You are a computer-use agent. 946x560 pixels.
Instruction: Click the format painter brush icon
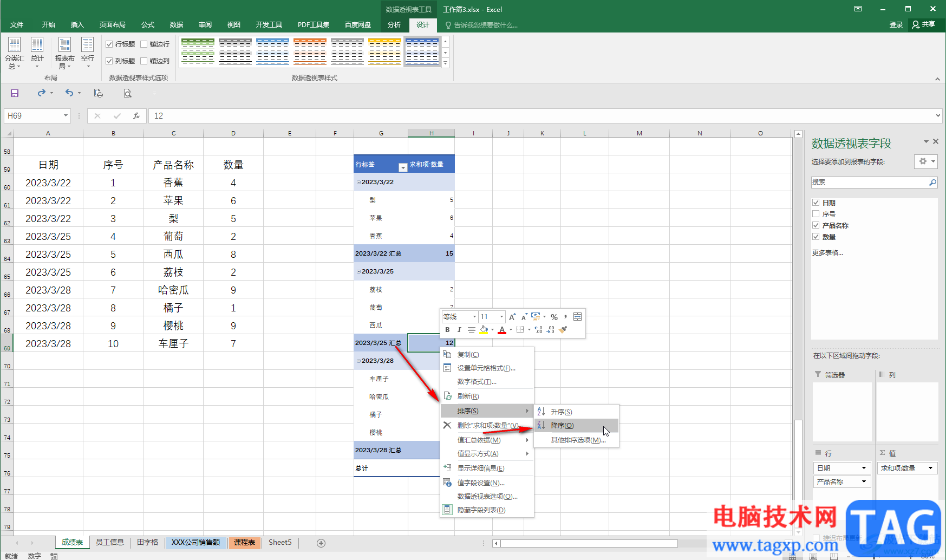click(563, 330)
